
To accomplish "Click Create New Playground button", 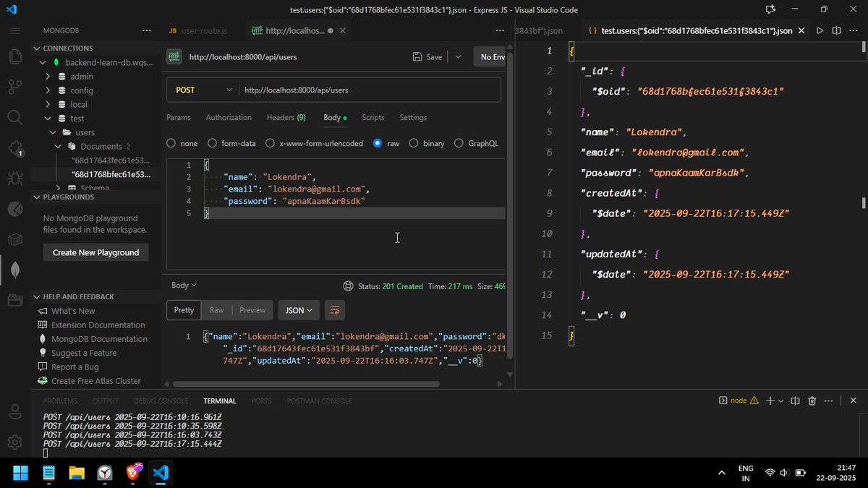I will click(x=95, y=252).
